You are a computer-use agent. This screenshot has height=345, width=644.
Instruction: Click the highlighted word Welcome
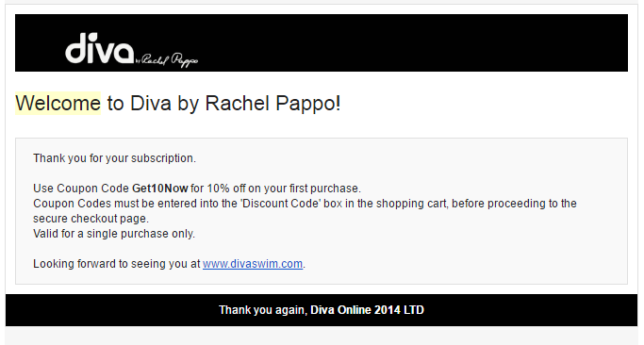[x=58, y=103]
